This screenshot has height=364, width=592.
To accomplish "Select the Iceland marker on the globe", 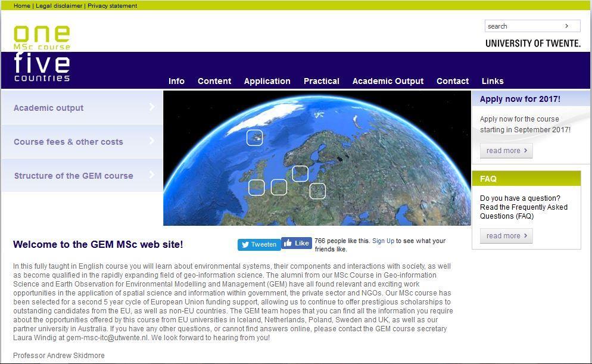I will 254,138.
